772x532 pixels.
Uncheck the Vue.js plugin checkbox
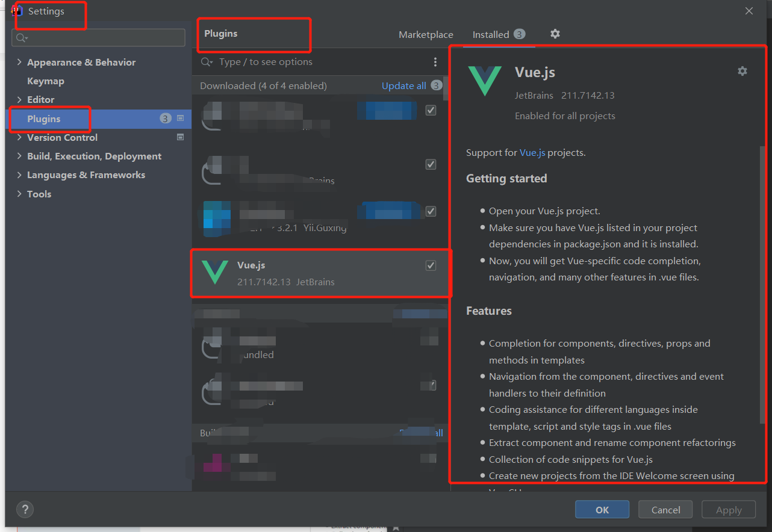[x=431, y=265]
